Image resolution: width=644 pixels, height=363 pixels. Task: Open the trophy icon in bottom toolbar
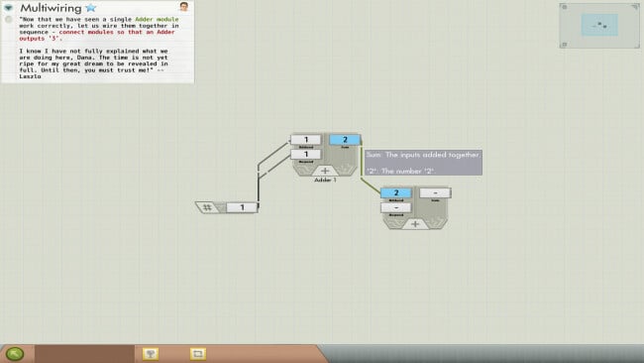coord(151,353)
